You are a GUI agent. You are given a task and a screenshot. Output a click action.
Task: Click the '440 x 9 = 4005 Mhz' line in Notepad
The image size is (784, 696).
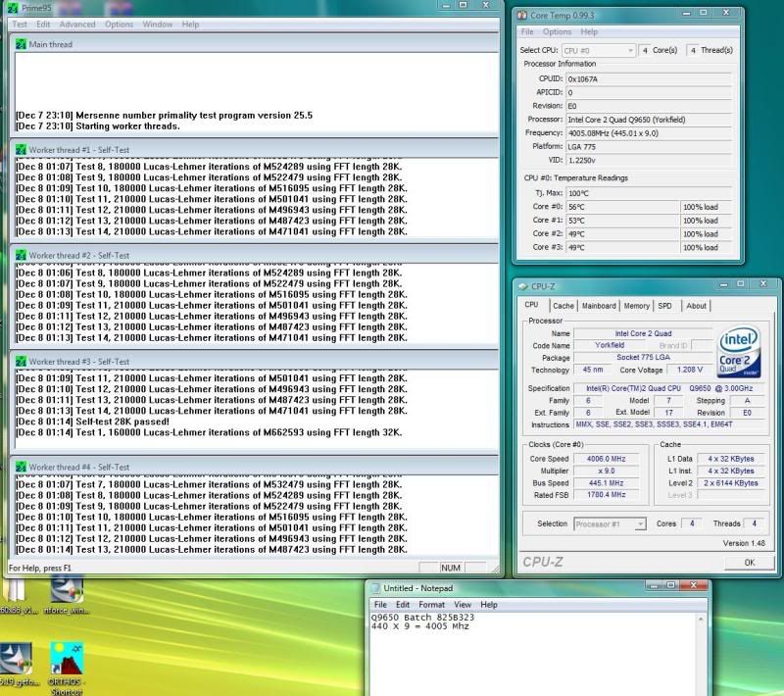(420, 626)
